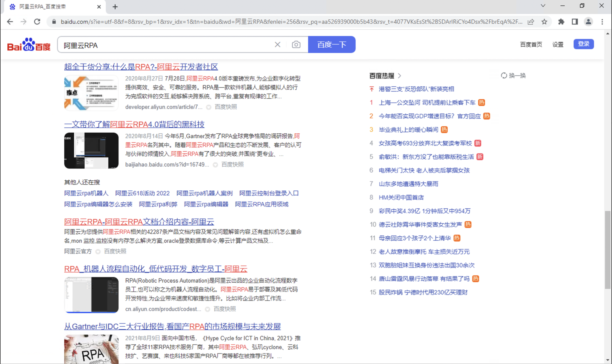This screenshot has height=364, width=612.
Task: Open 百度快照 for 阿里云官方 result
Action: pos(115,251)
